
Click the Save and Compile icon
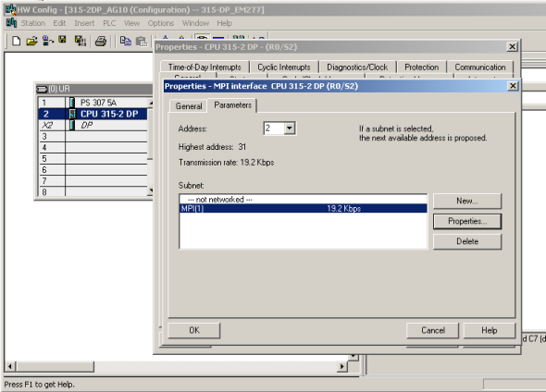click(x=81, y=41)
